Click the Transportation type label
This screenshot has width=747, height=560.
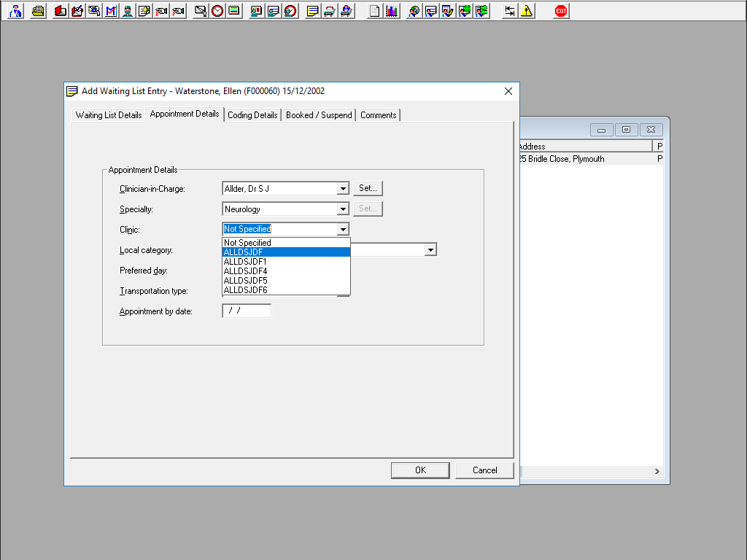pyautogui.click(x=153, y=291)
